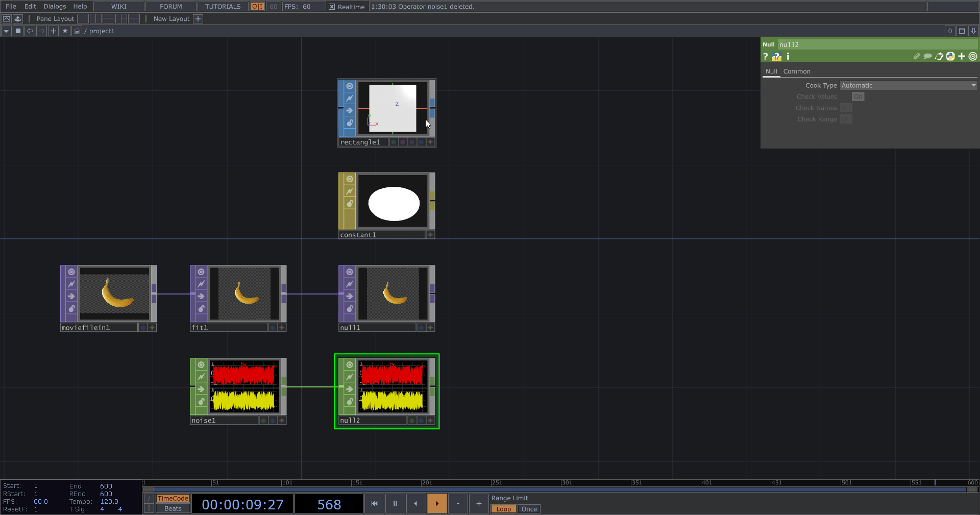Image resolution: width=980 pixels, height=515 pixels.
Task: Open the pane type dropdown arrow
Action: 6,31
